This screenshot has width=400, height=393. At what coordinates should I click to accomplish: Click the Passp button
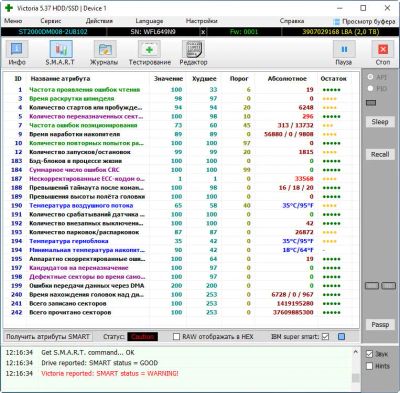380,324
